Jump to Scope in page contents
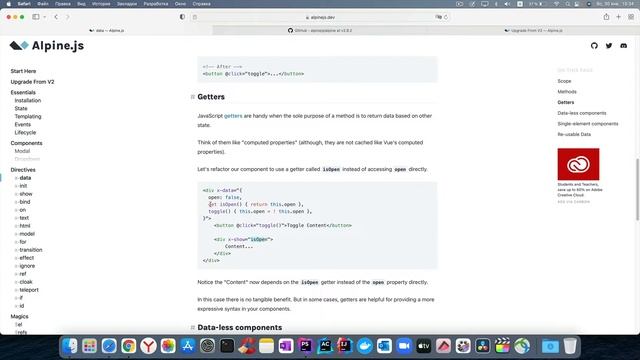This screenshot has height=360, width=640. pyautogui.click(x=564, y=81)
